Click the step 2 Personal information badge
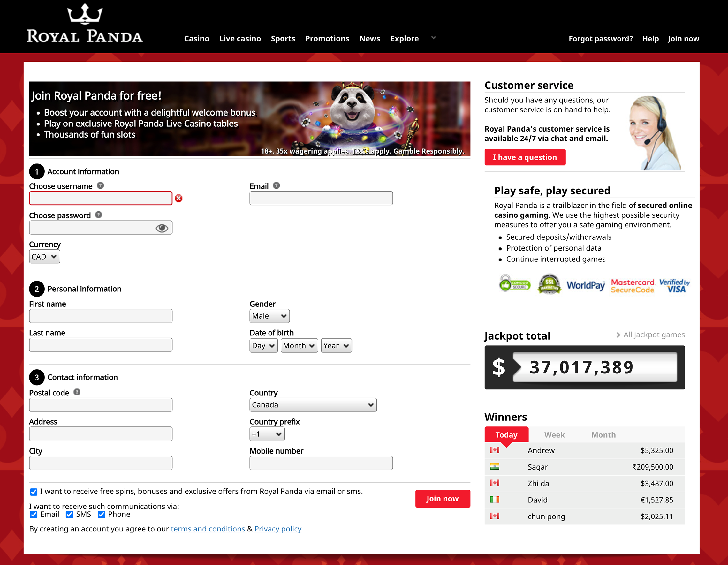The image size is (728, 565). [x=37, y=289]
